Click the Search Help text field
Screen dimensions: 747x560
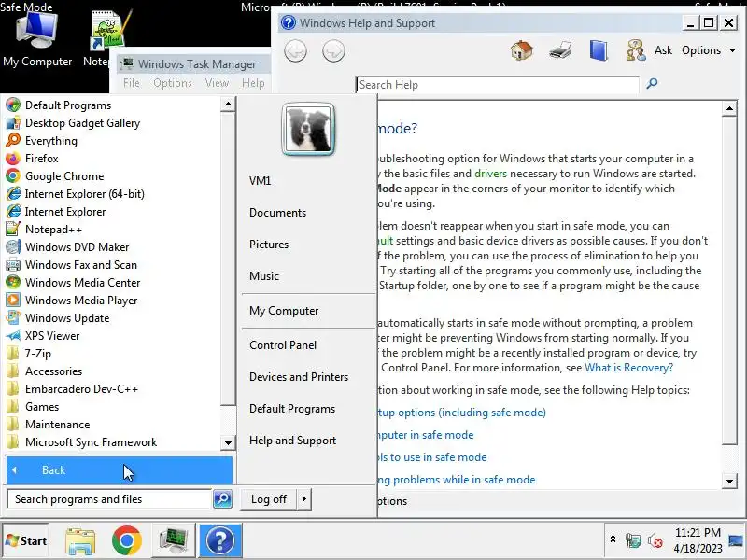497,85
